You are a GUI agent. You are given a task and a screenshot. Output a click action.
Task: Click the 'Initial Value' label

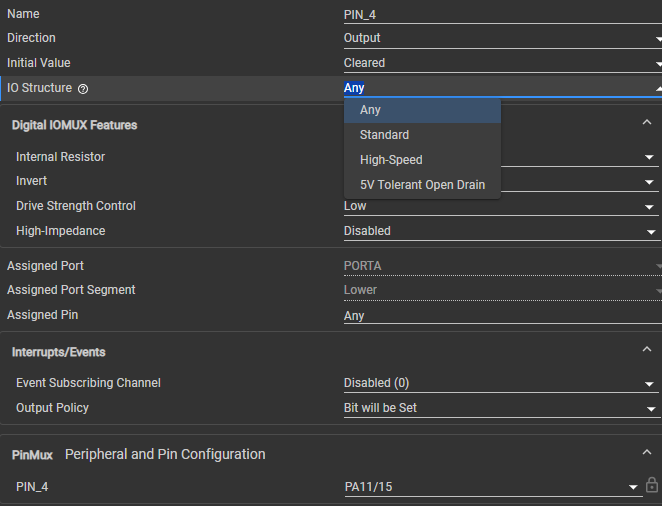(38, 63)
